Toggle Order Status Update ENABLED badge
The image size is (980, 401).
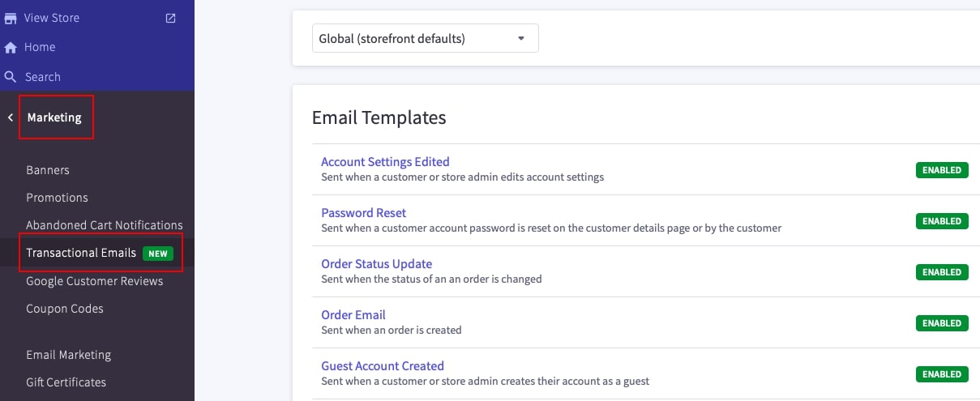[941, 272]
